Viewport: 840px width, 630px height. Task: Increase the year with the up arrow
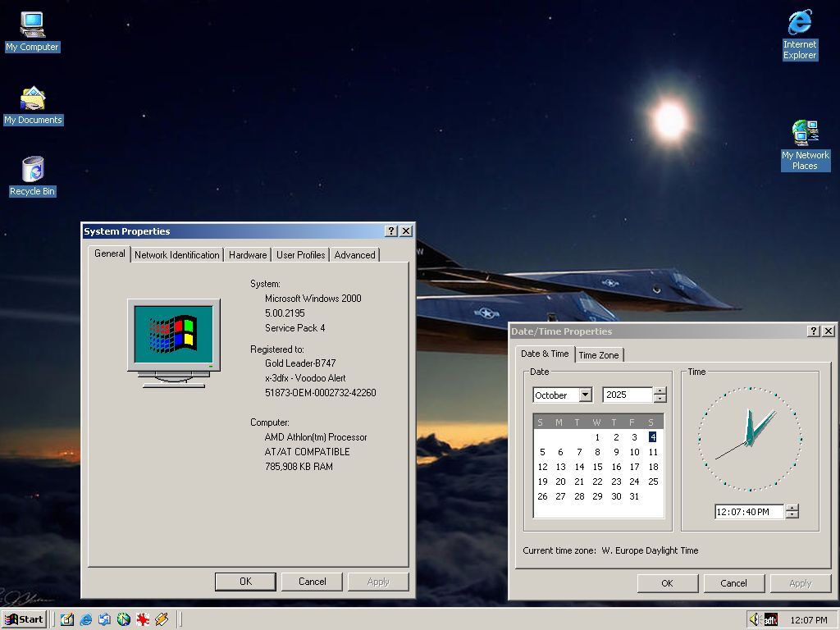click(660, 391)
